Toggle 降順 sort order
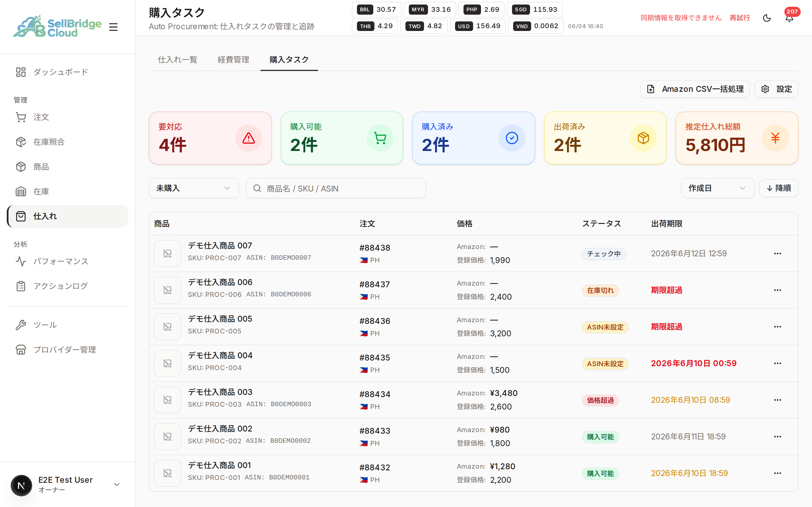Viewport: 812px width, 507px height. point(778,188)
